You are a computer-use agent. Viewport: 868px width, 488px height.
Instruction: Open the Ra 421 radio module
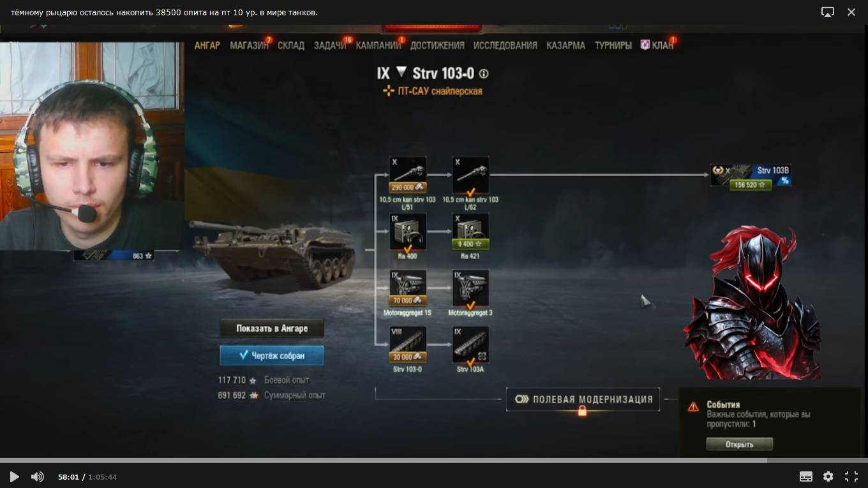[470, 232]
